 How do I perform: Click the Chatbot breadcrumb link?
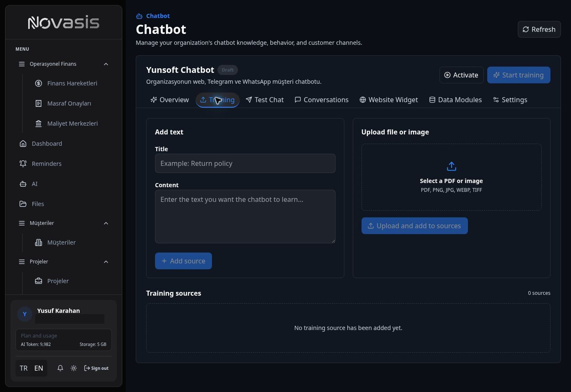158,16
